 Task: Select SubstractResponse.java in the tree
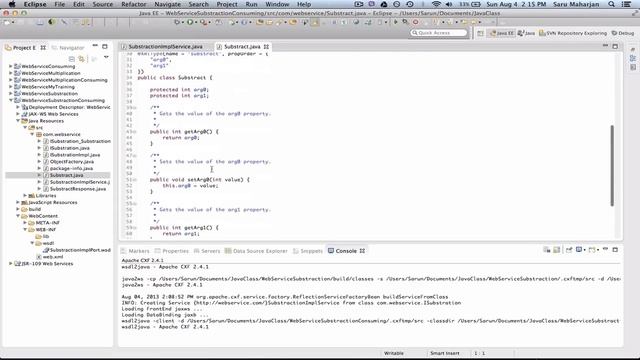coord(78,189)
